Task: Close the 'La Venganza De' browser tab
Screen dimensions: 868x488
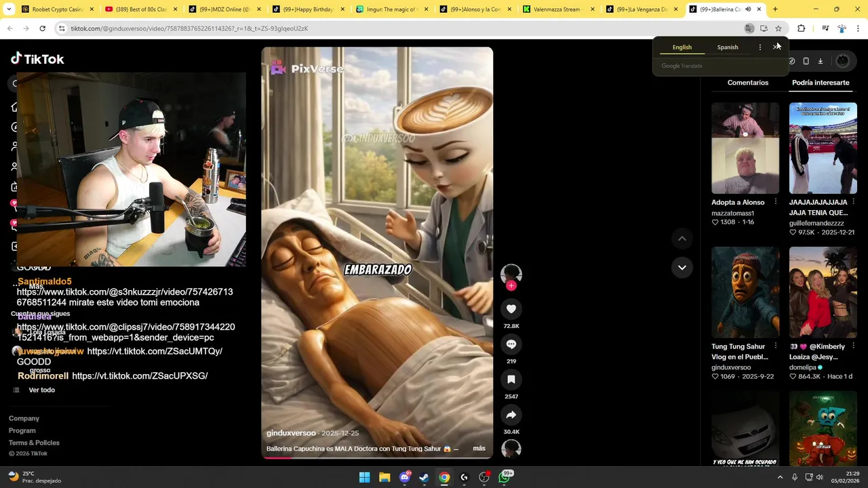Action: [x=675, y=9]
